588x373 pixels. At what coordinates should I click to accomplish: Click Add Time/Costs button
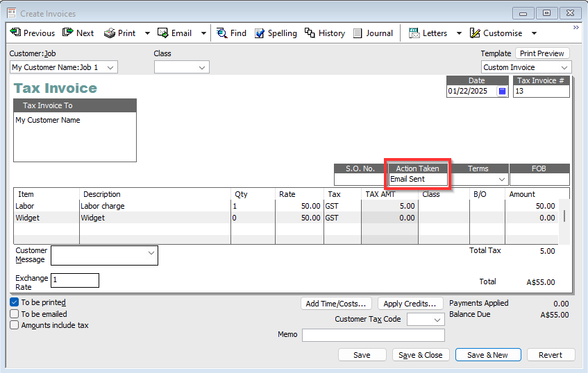coord(336,304)
